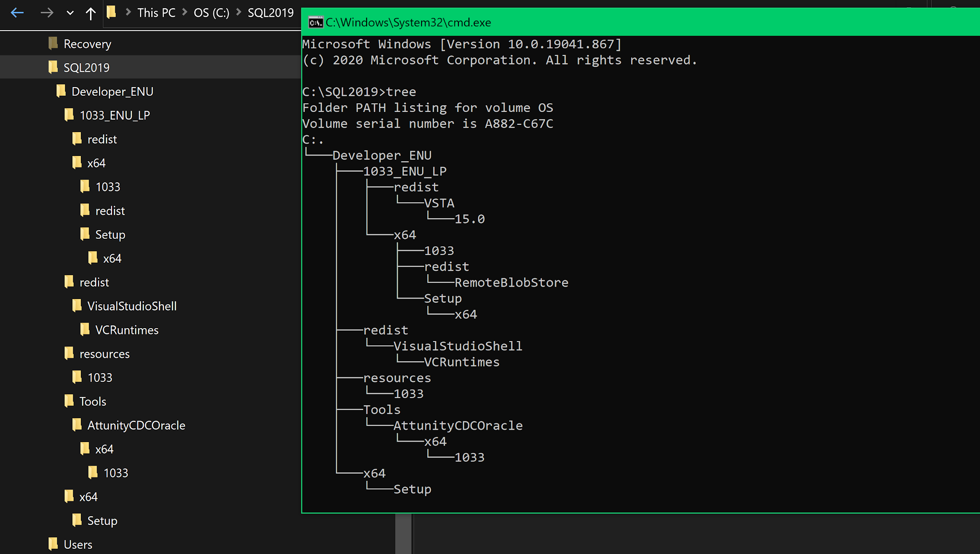Screen dimensions: 980x554
Task: Click the VCRuntimes folder icon
Action: [x=84, y=330]
